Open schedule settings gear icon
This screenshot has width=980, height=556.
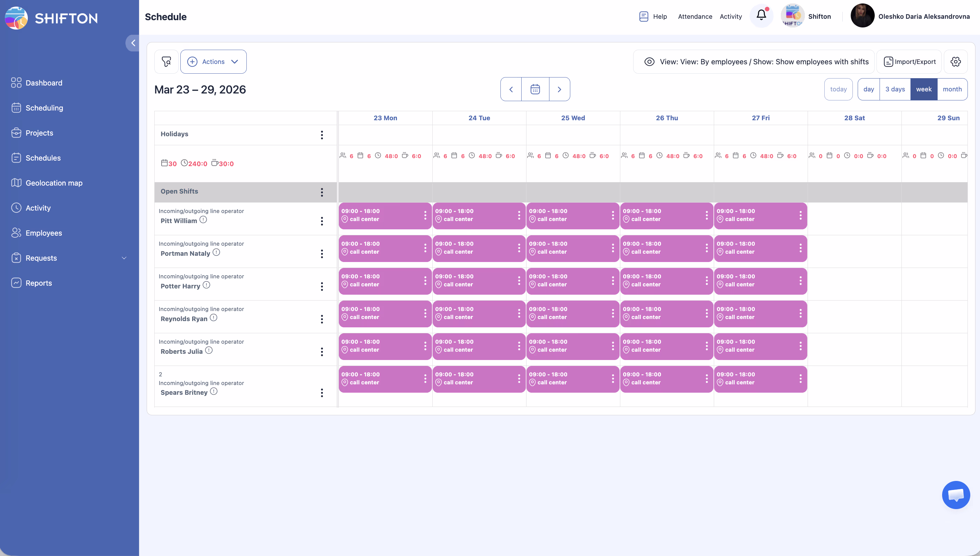955,62
